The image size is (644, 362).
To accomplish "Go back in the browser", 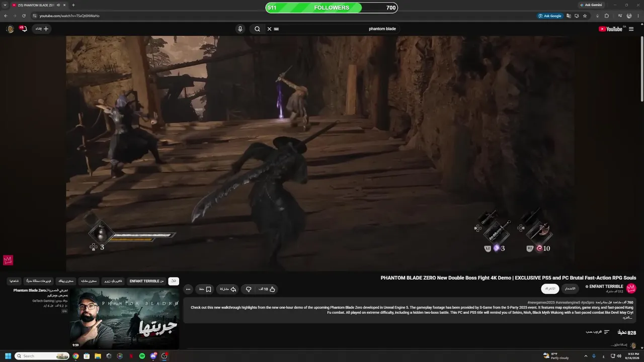I will [6, 16].
